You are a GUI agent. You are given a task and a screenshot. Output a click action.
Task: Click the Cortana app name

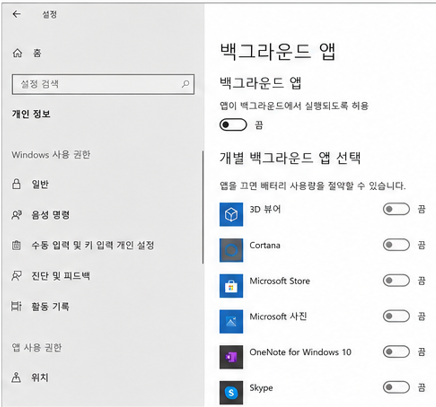click(265, 245)
